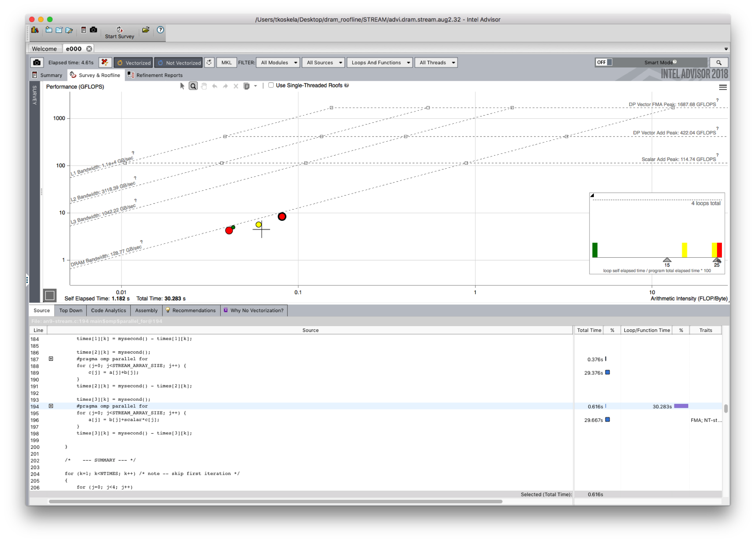Screen dimensions: 756x542
Task: Click the search magnifier button at top right
Action: (x=719, y=63)
